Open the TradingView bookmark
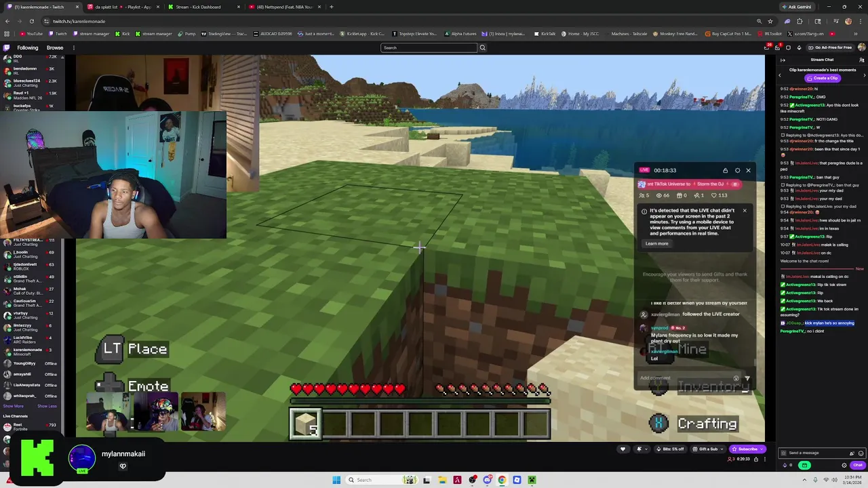The width and height of the screenshot is (868, 488). 224,33
